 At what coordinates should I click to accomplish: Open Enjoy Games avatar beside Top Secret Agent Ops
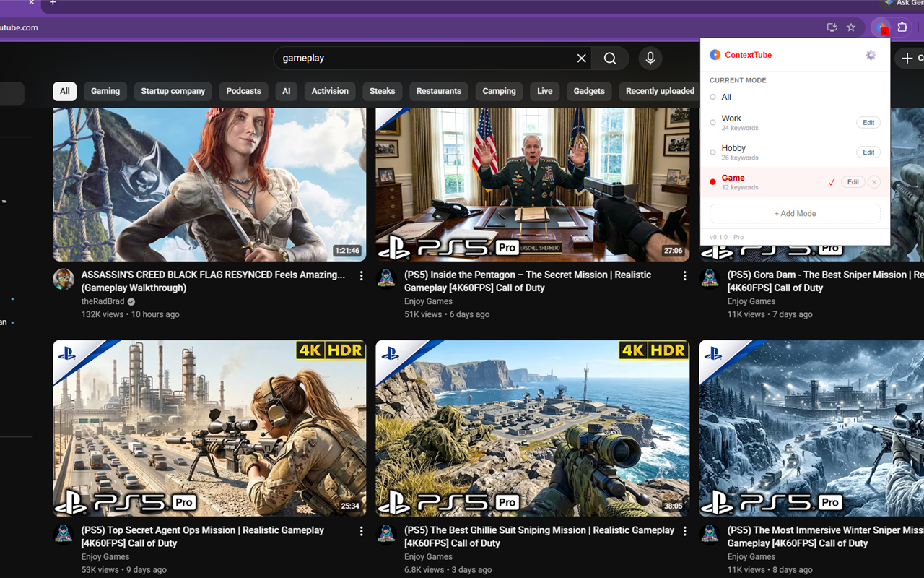pos(64,535)
